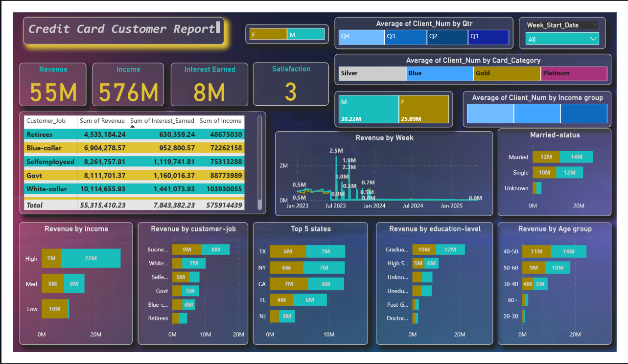Select the M gender slicer button
Screen dimensions: 628x364
[305, 34]
